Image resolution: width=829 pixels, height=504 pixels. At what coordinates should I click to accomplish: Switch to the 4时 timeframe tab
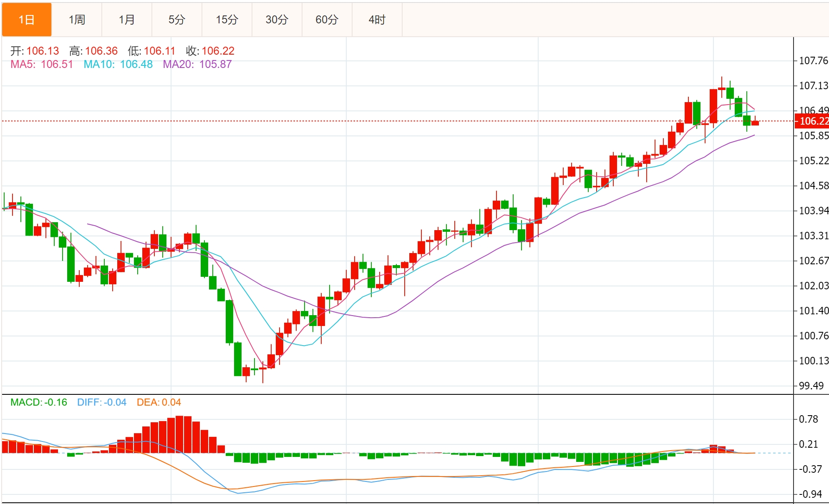(377, 20)
